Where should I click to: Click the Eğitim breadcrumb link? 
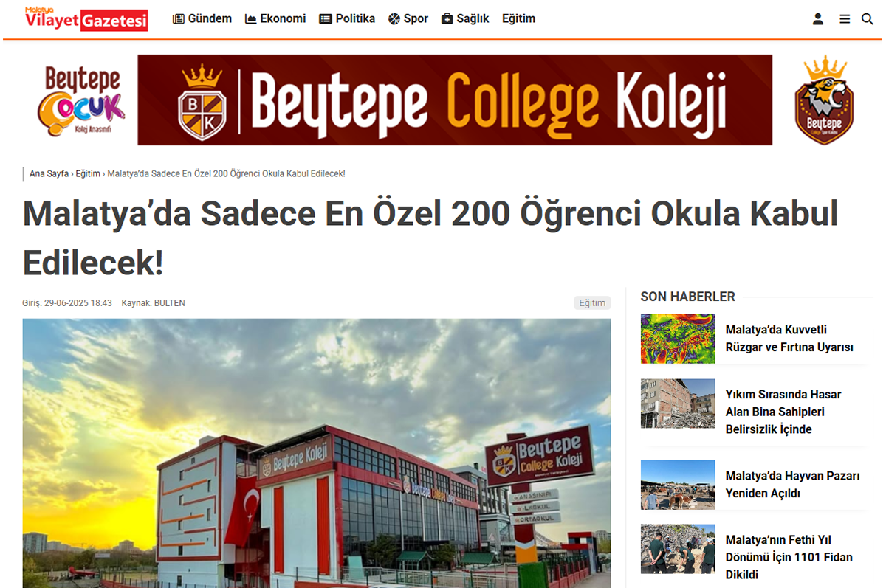point(88,174)
